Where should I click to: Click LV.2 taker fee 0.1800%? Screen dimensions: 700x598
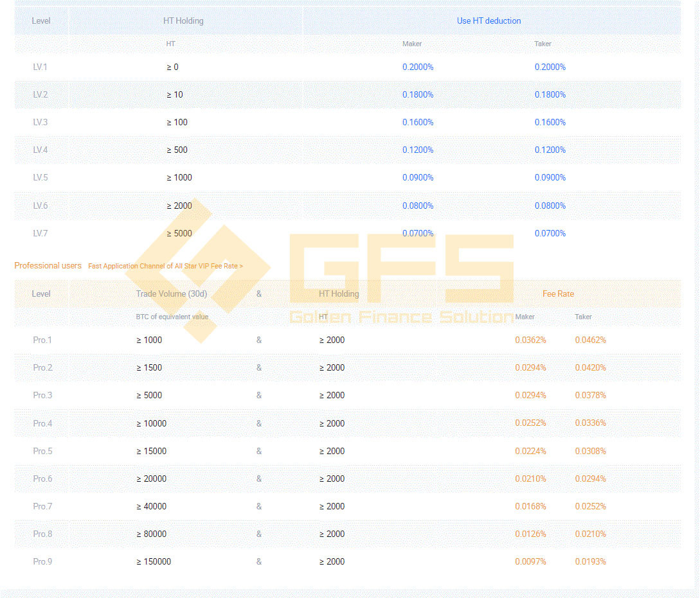point(550,94)
